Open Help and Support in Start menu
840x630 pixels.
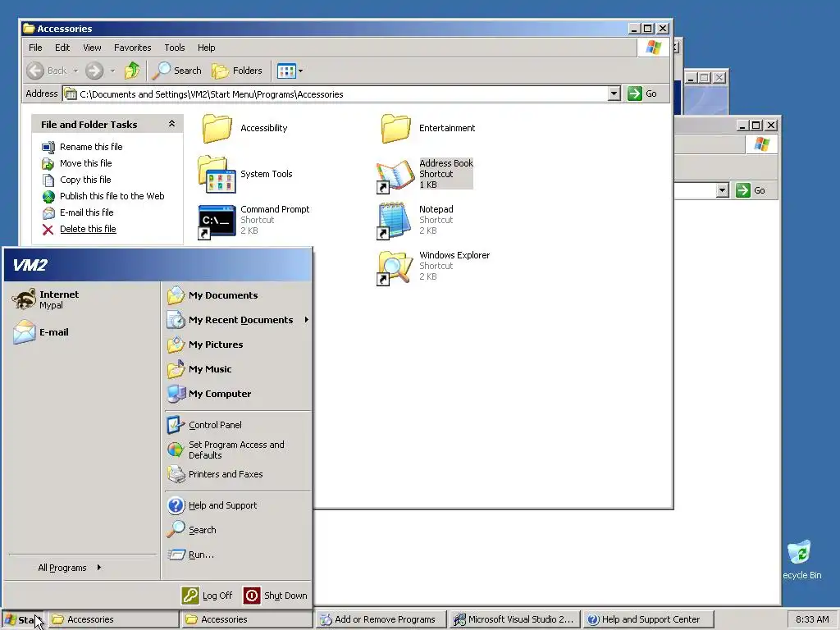[x=238, y=505]
